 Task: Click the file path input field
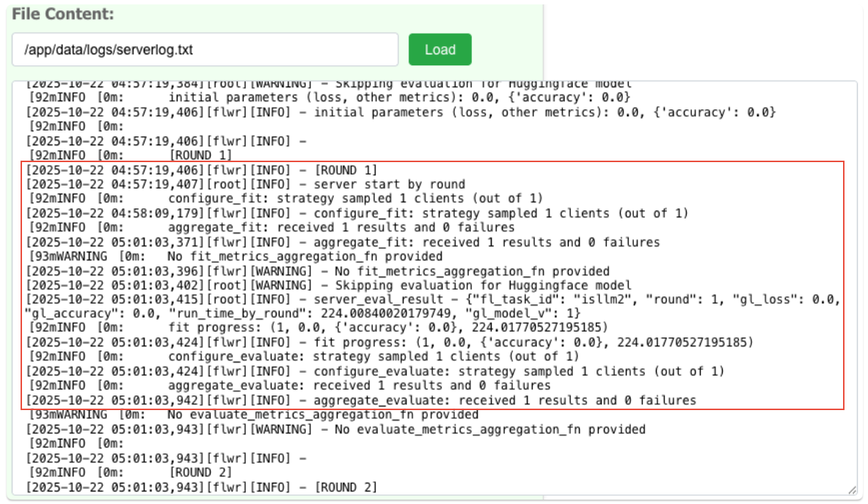click(205, 50)
